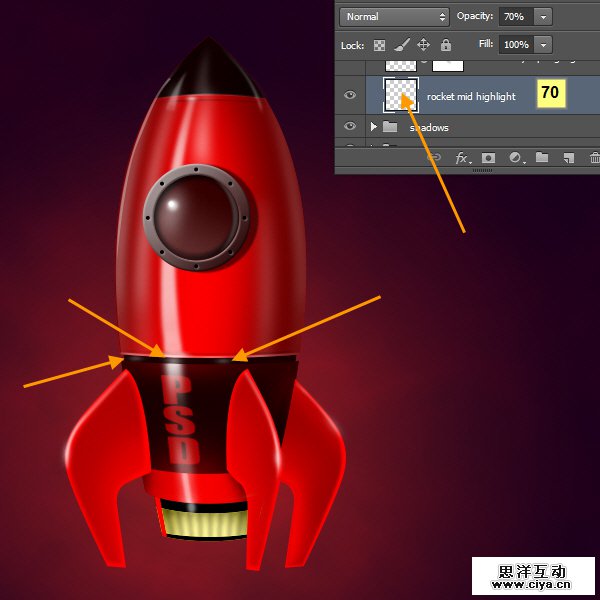Viewport: 600px width, 600px height.
Task: Open the Fill slider dropdown arrow
Action: click(x=542, y=45)
